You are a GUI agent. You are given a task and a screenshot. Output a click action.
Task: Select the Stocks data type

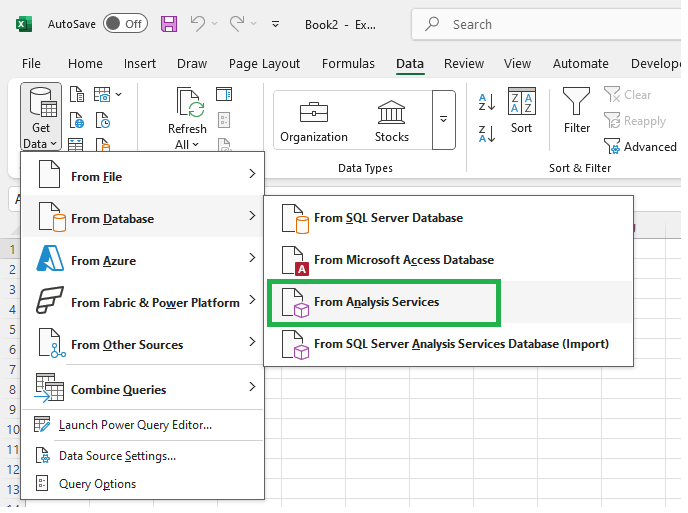[392, 120]
